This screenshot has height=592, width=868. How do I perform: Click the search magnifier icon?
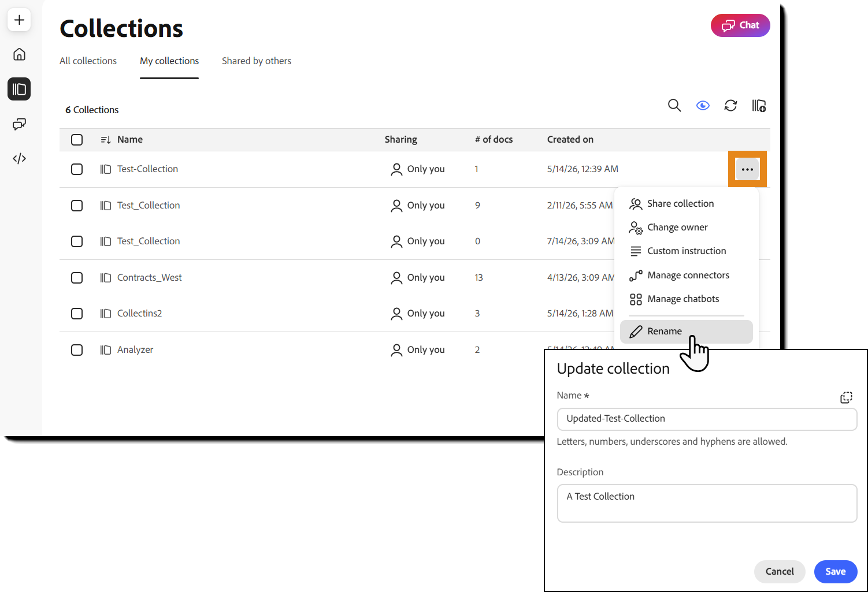pos(674,106)
